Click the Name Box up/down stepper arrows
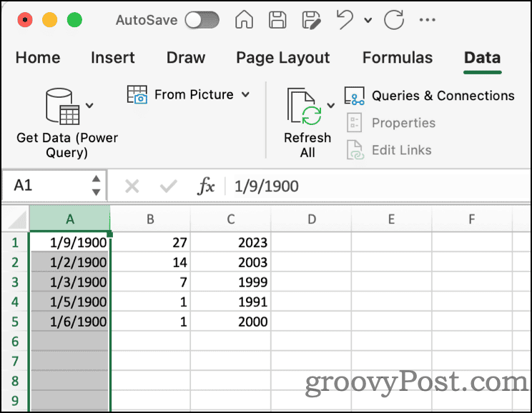This screenshot has height=413, width=532. pos(97,186)
